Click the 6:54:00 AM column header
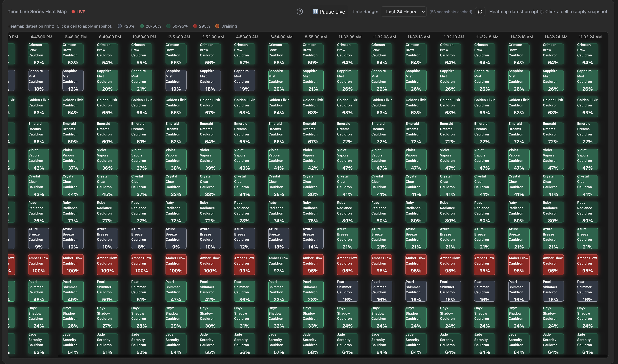Image resolution: width=618 pixels, height=364 pixels. (x=281, y=37)
